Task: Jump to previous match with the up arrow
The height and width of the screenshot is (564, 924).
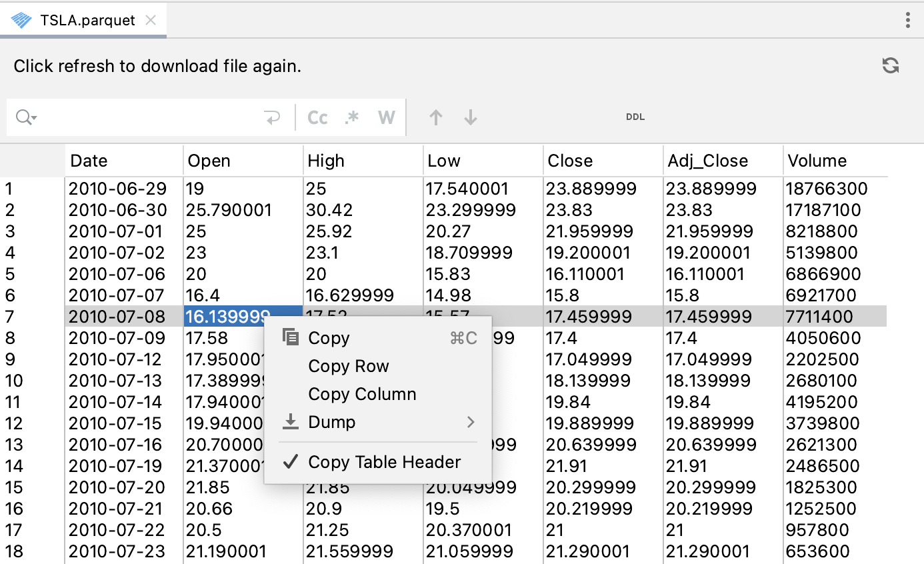Action: pyautogui.click(x=435, y=117)
